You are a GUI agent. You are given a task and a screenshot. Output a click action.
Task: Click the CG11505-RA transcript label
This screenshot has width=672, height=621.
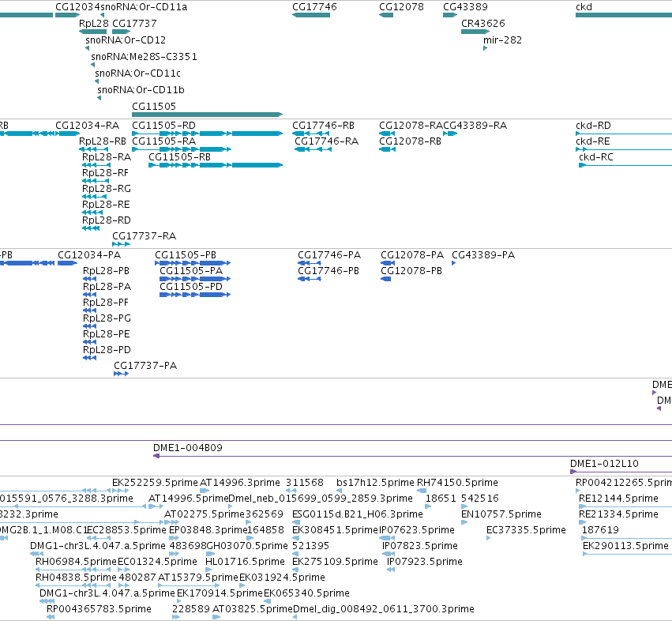[x=163, y=141]
